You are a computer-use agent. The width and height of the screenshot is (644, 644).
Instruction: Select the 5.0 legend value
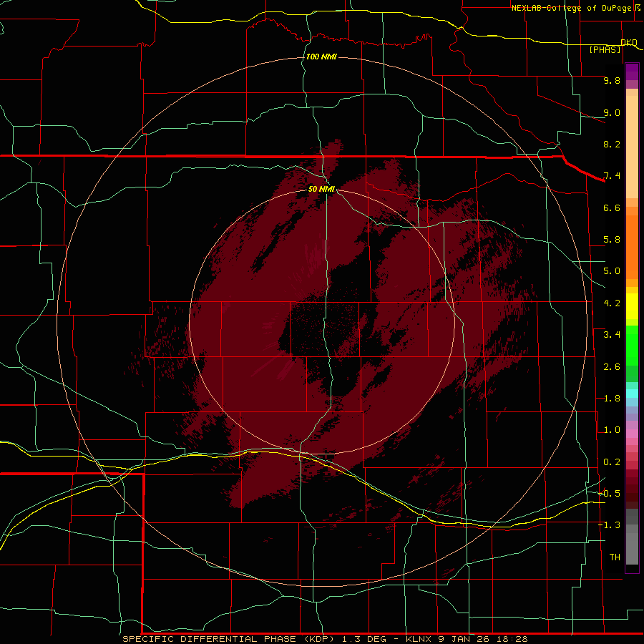(x=612, y=271)
